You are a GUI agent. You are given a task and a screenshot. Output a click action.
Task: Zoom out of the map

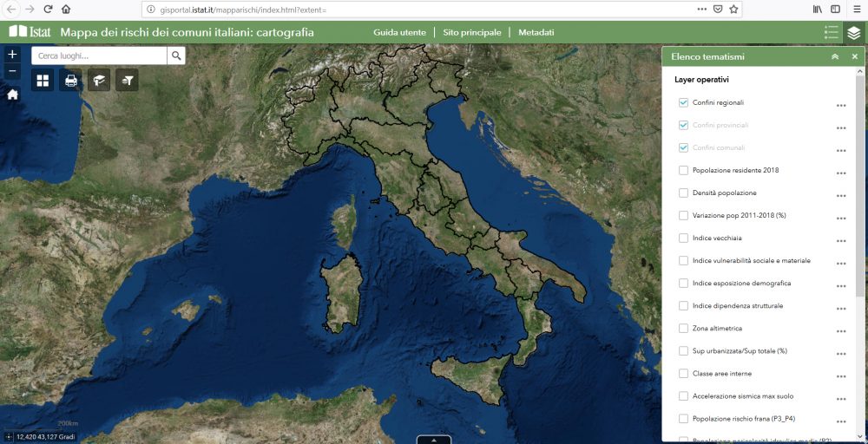point(12,72)
